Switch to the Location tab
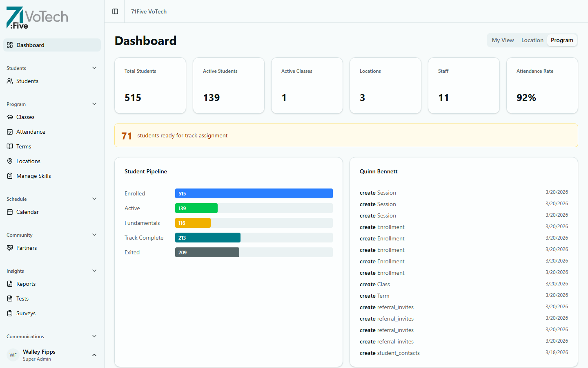This screenshot has height=368, width=588. (x=532, y=40)
